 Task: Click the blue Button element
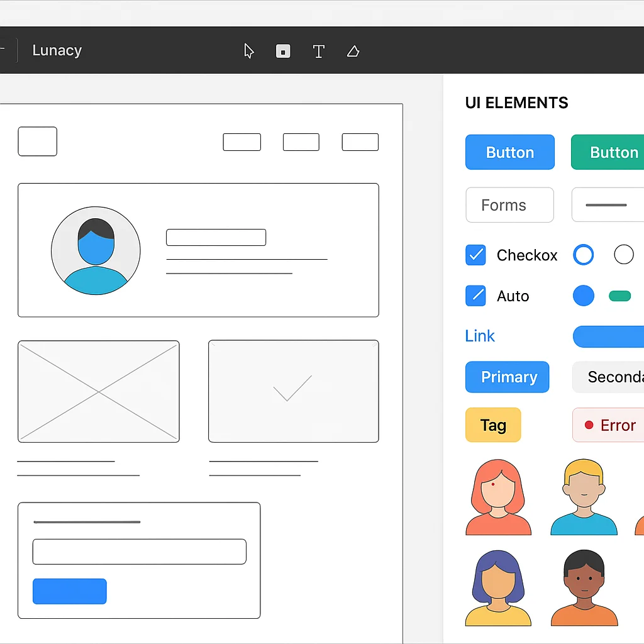point(509,152)
